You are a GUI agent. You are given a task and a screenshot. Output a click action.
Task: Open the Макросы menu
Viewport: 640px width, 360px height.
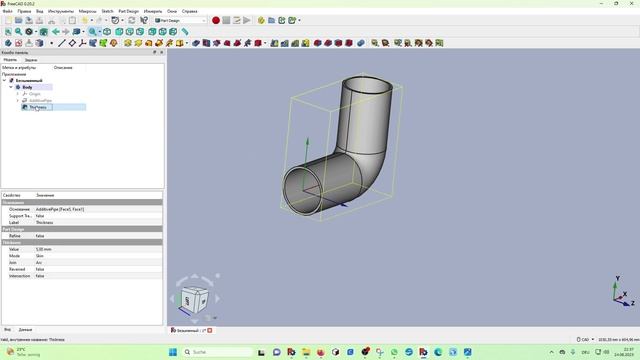[87, 11]
